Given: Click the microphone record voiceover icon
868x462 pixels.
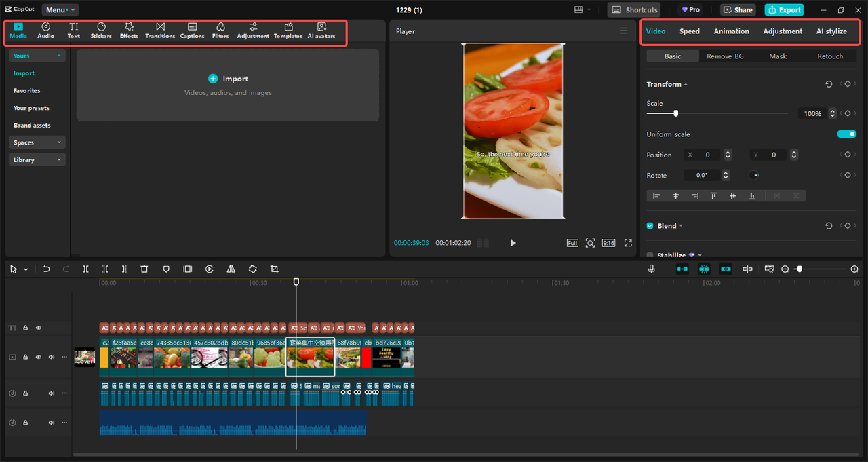Looking at the screenshot, I should pyautogui.click(x=652, y=269).
